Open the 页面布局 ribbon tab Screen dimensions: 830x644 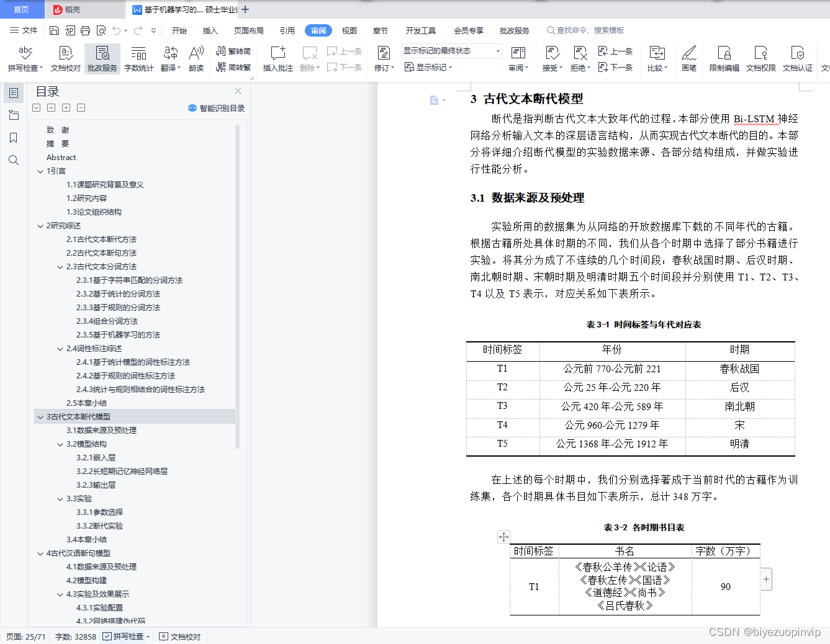click(x=249, y=30)
